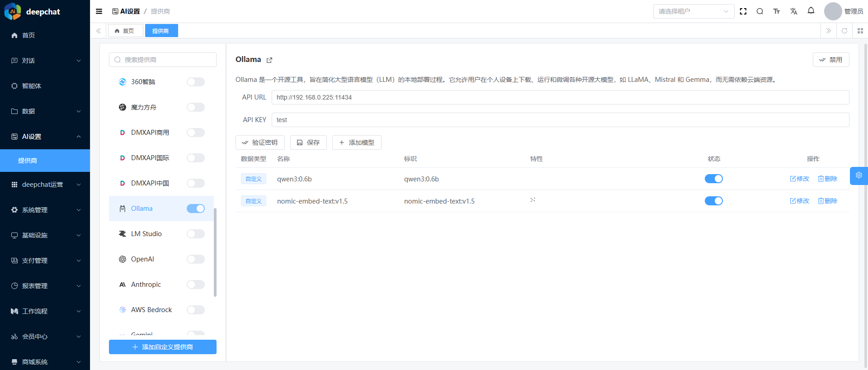868x370 pixels.
Task: Click the 验证密钥 button
Action: [260, 142]
